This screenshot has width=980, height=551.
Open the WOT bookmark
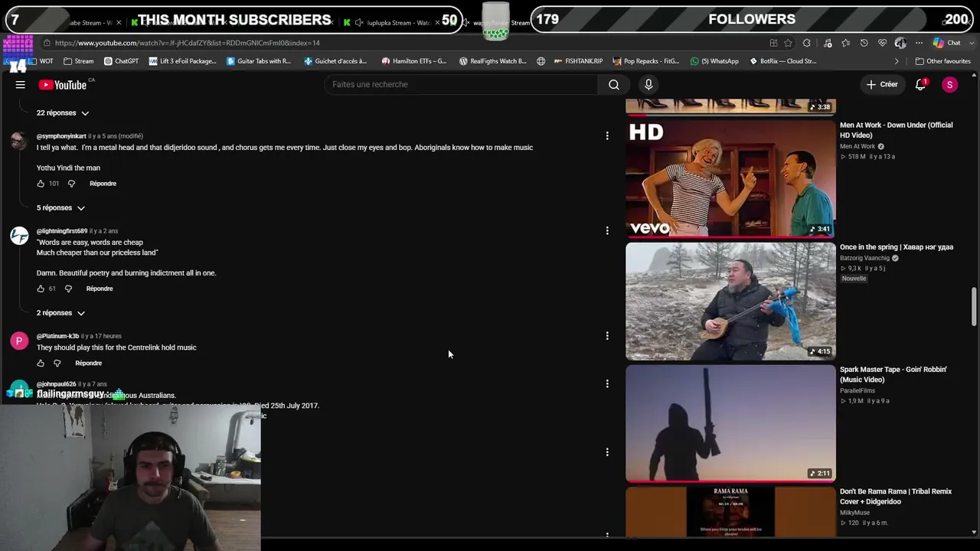(41, 61)
